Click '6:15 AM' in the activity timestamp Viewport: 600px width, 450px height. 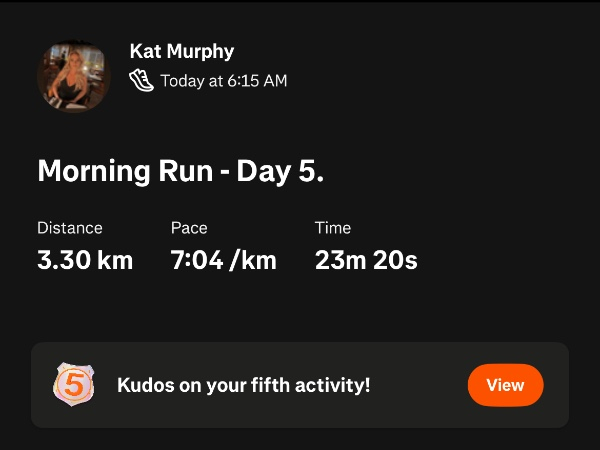(x=257, y=81)
